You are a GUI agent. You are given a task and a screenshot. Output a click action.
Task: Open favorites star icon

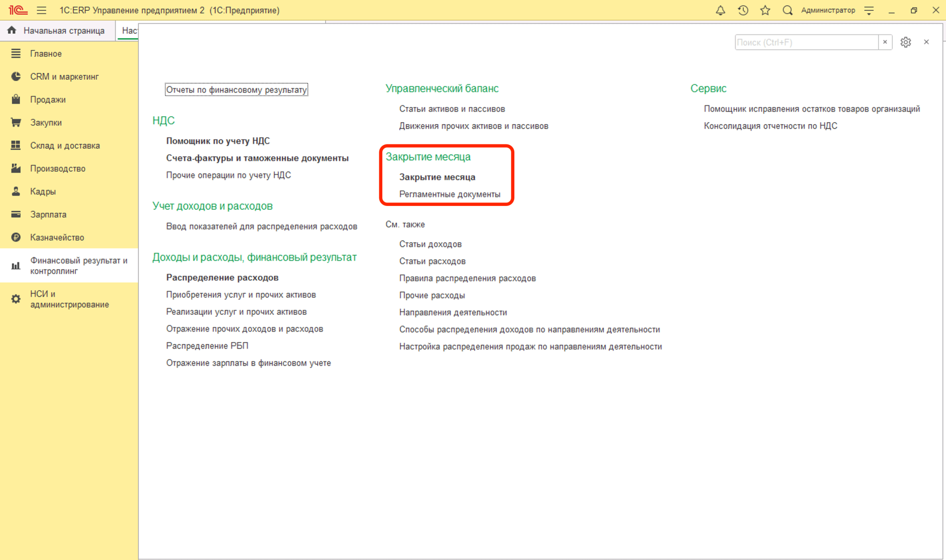pos(765,10)
